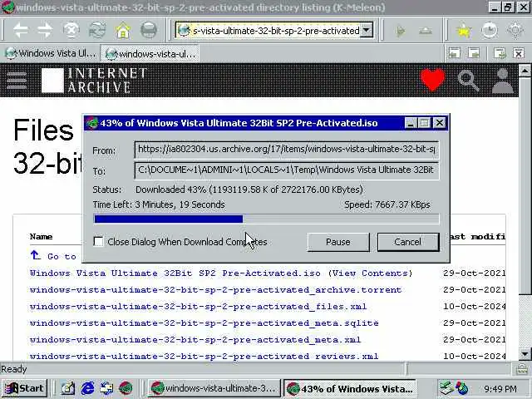Switch to '43% of Windows Vista...' taskbar button
532x399 pixels.
pos(350,388)
